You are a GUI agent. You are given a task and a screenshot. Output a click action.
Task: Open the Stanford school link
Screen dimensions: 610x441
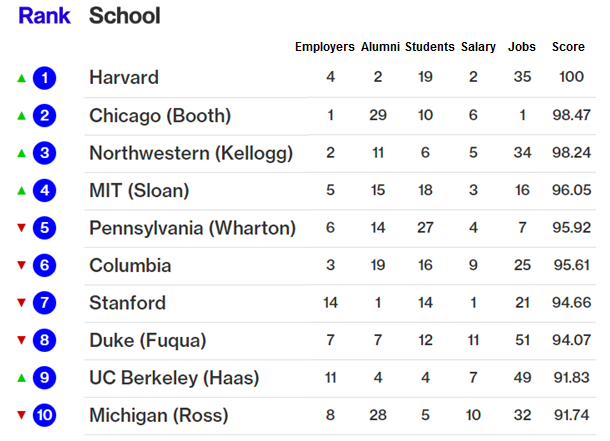pyautogui.click(x=127, y=303)
